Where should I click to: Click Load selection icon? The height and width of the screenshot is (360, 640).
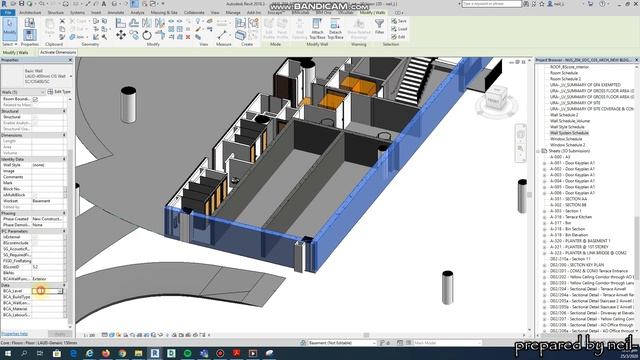click(x=399, y=29)
